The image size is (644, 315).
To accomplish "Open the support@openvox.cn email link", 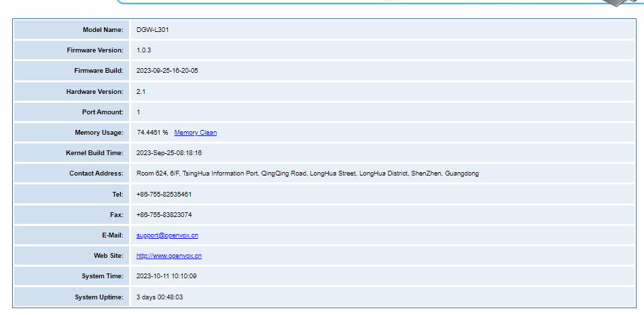I will (167, 235).
